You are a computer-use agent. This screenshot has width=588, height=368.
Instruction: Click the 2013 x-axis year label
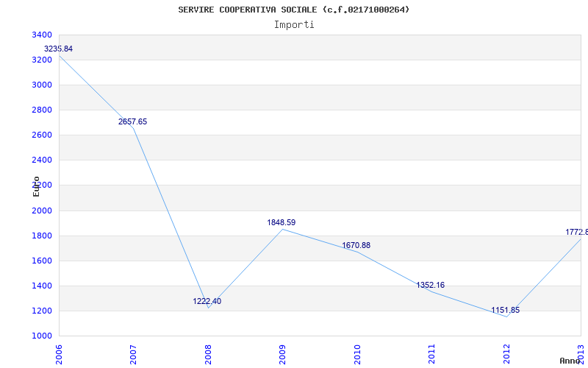[581, 354]
